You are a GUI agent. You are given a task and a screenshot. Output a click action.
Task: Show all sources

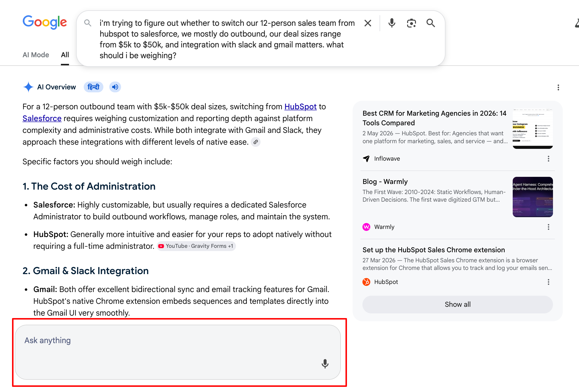pyautogui.click(x=457, y=304)
